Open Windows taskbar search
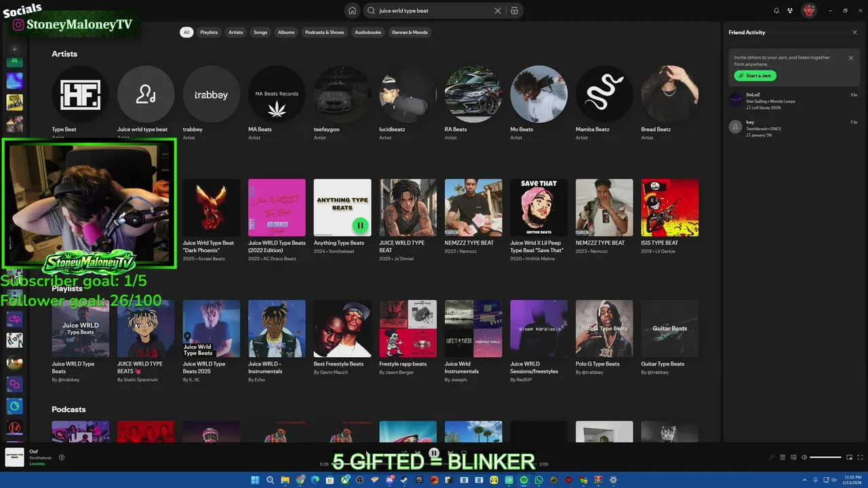 (x=270, y=480)
